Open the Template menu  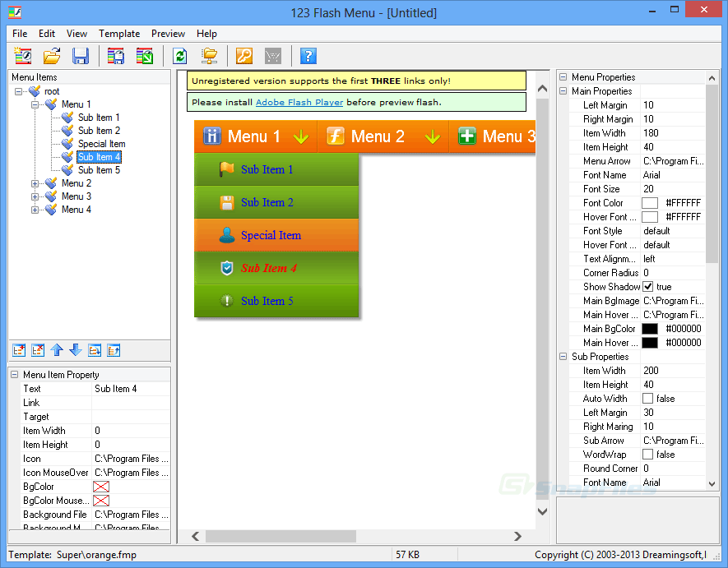[x=119, y=34]
